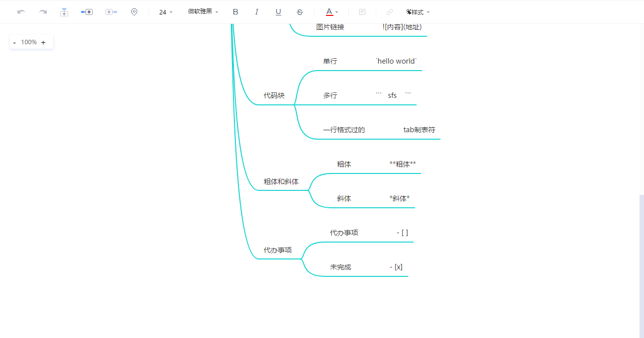
Task: Click the vertical scrollbar thumb
Action: (642, 266)
